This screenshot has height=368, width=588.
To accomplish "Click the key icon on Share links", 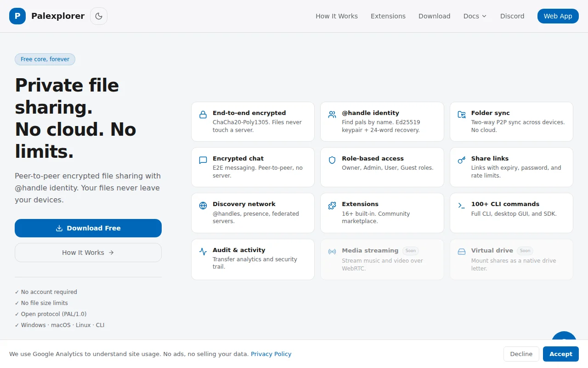I will [462, 160].
